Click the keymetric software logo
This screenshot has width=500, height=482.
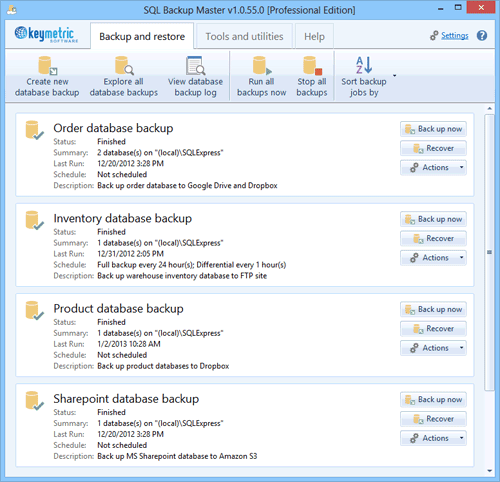click(x=46, y=34)
